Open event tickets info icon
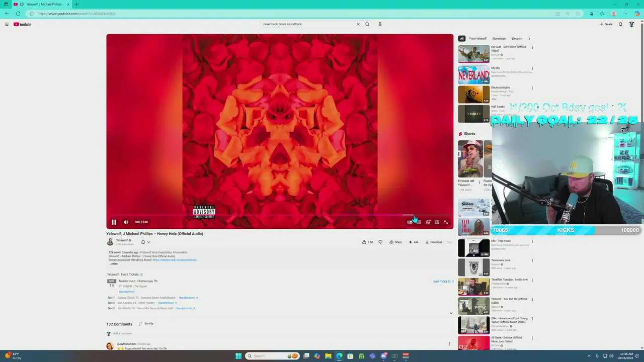This screenshot has width=644, height=362. tap(141, 275)
